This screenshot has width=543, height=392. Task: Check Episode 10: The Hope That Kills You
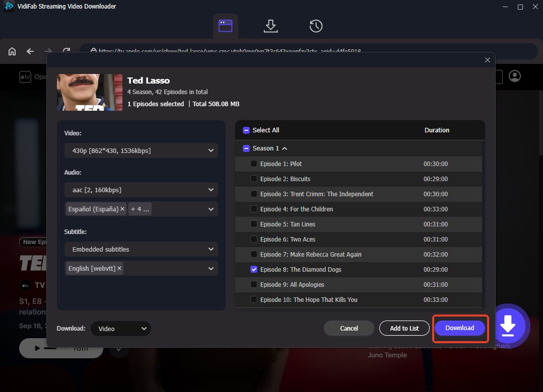coord(254,299)
